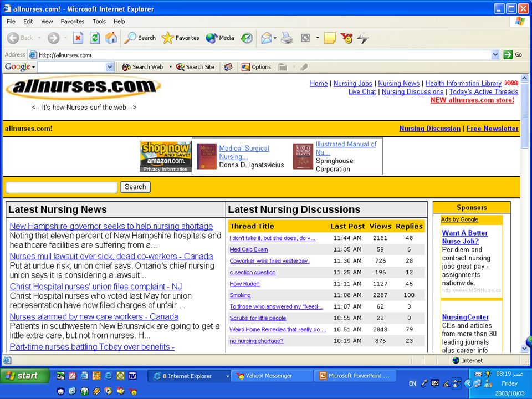Click the EN language indicator in the tray
532x399 pixels.
tap(412, 383)
